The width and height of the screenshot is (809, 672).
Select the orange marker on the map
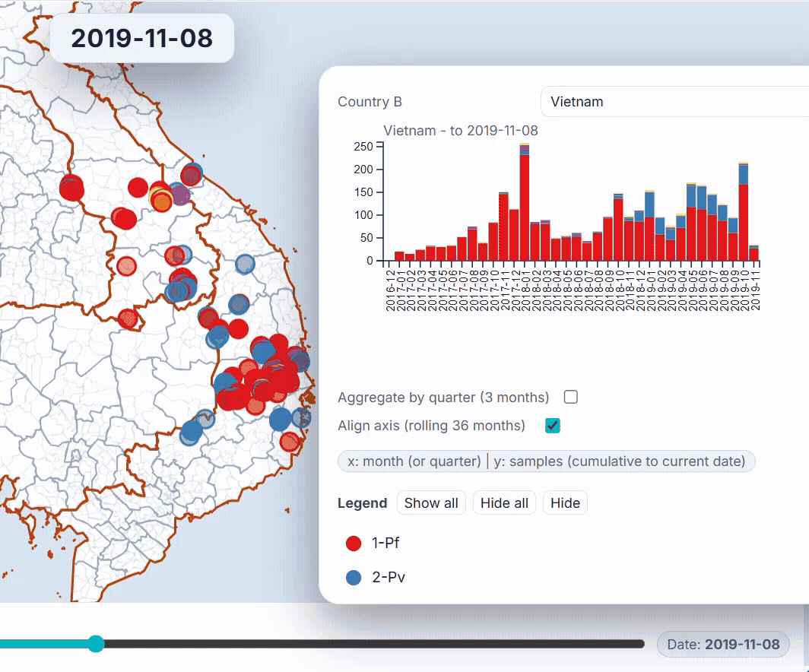coord(162,201)
